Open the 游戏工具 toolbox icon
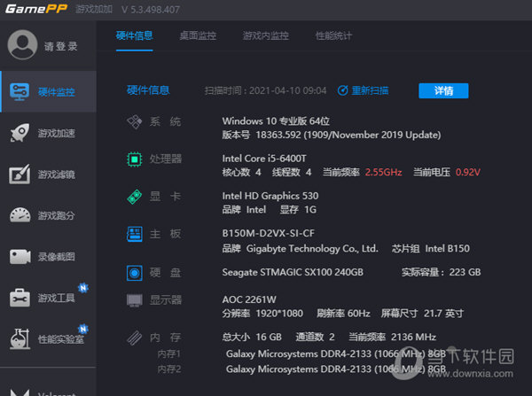This screenshot has height=396, width=532. (20, 298)
